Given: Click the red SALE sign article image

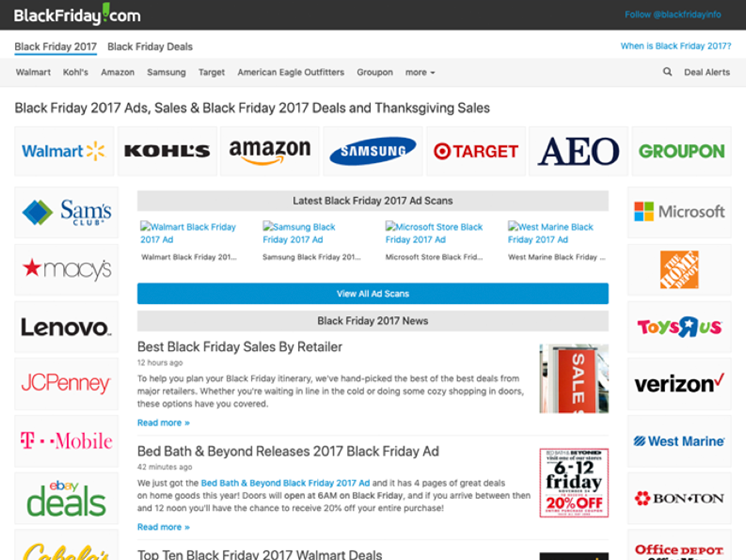Looking at the screenshot, I should 574,379.
